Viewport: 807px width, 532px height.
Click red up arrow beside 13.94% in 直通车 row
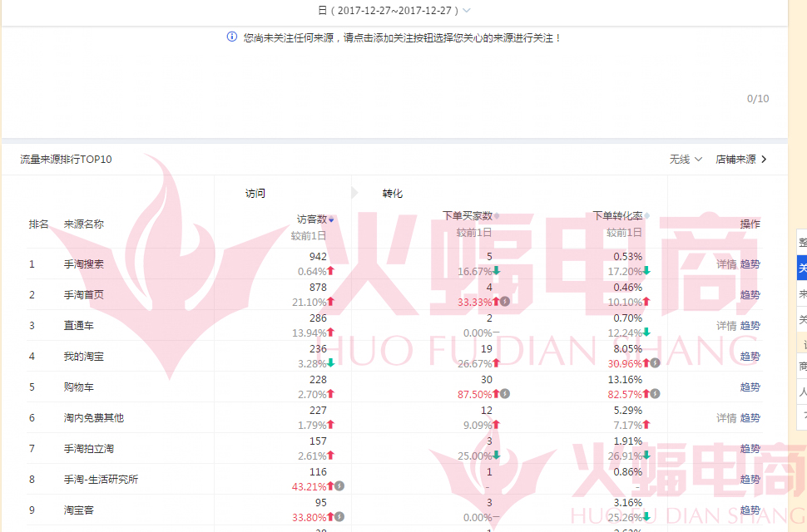click(331, 332)
